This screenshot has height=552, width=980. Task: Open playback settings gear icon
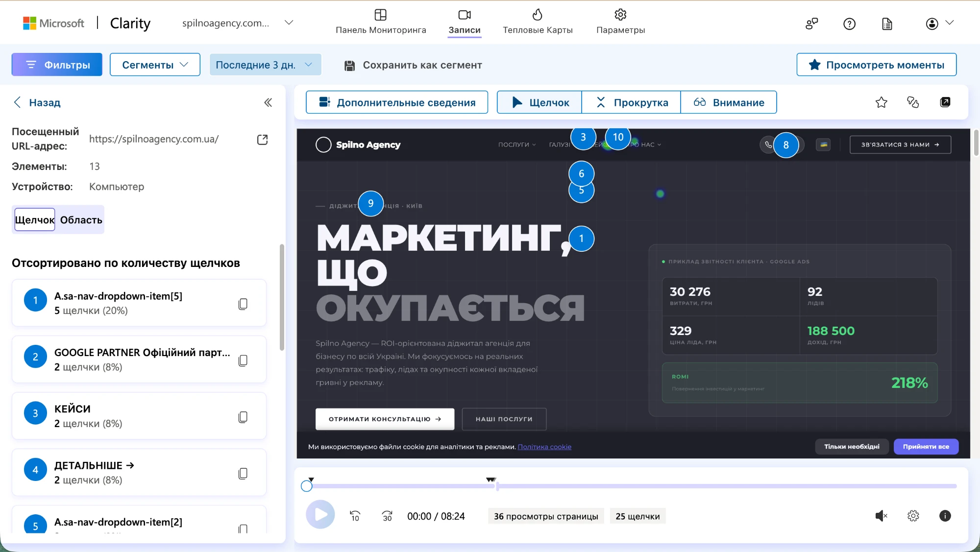click(x=913, y=516)
